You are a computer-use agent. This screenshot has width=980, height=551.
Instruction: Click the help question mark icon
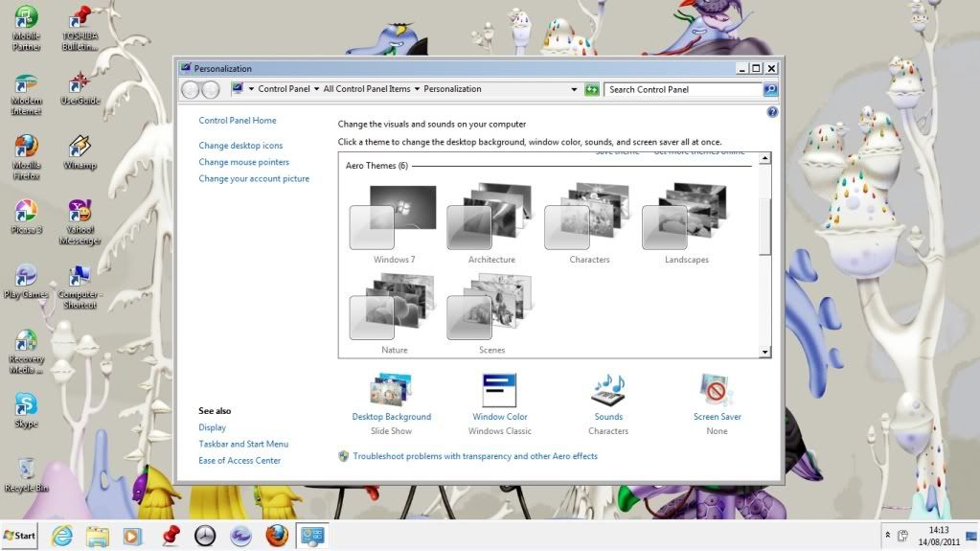pyautogui.click(x=772, y=112)
